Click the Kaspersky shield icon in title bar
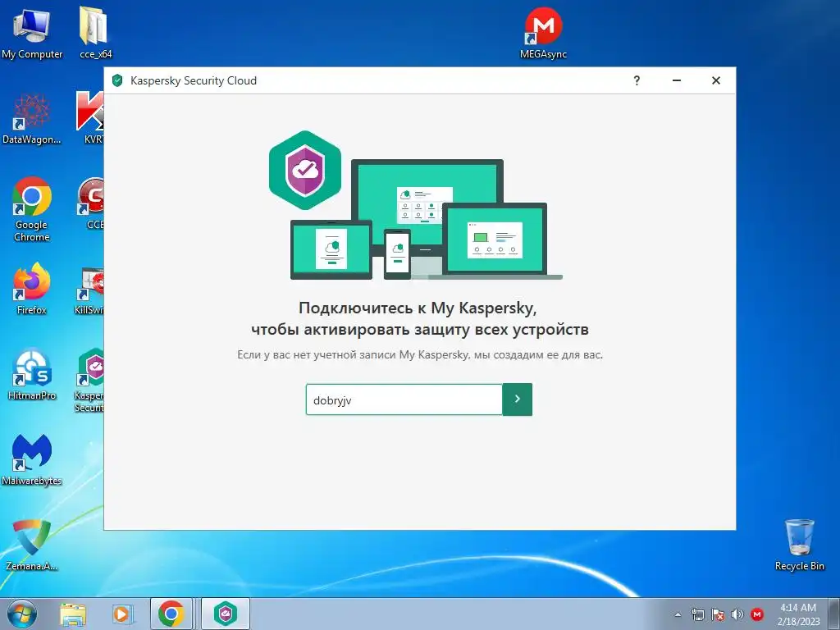840x630 pixels. (117, 80)
